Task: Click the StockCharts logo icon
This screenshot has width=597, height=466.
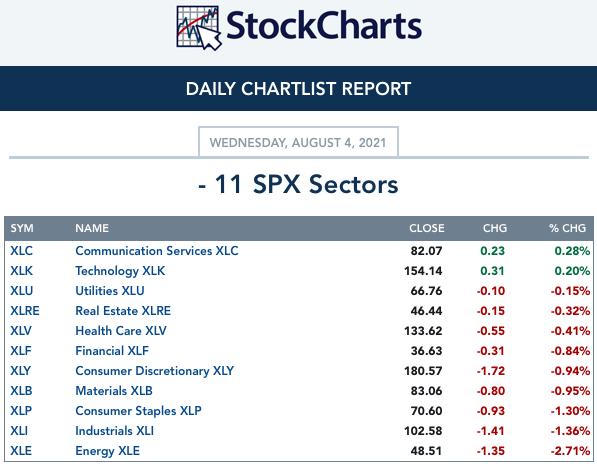Action: pos(199,28)
